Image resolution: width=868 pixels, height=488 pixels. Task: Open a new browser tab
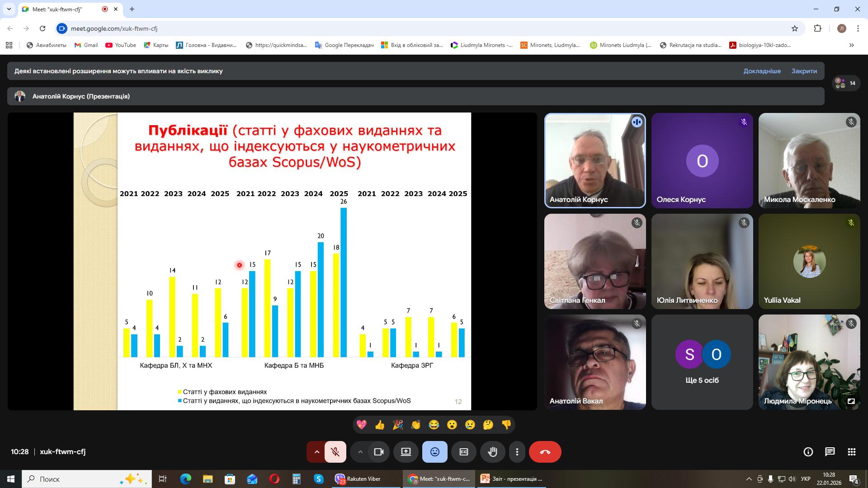tap(132, 9)
